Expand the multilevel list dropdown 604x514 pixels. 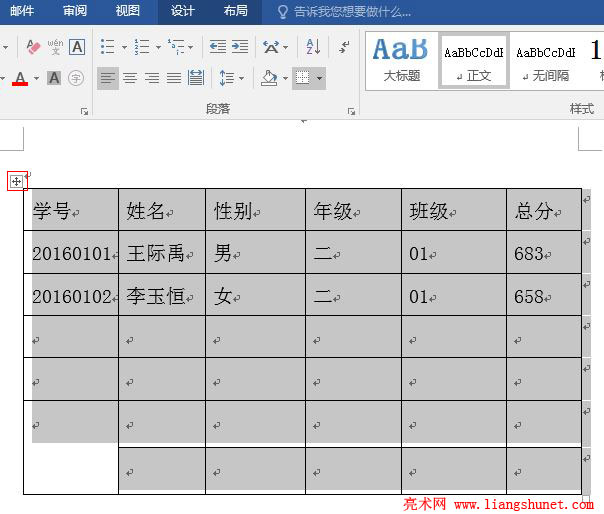click(x=191, y=47)
